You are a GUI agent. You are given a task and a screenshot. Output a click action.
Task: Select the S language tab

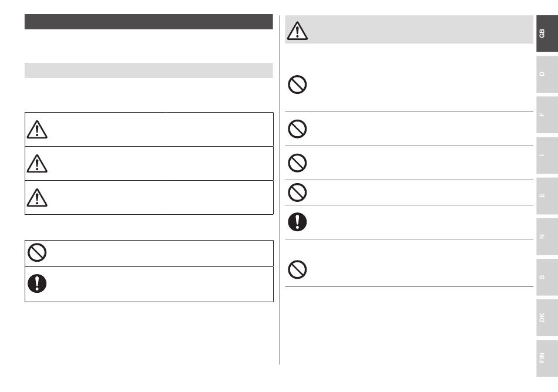pyautogui.click(x=547, y=277)
